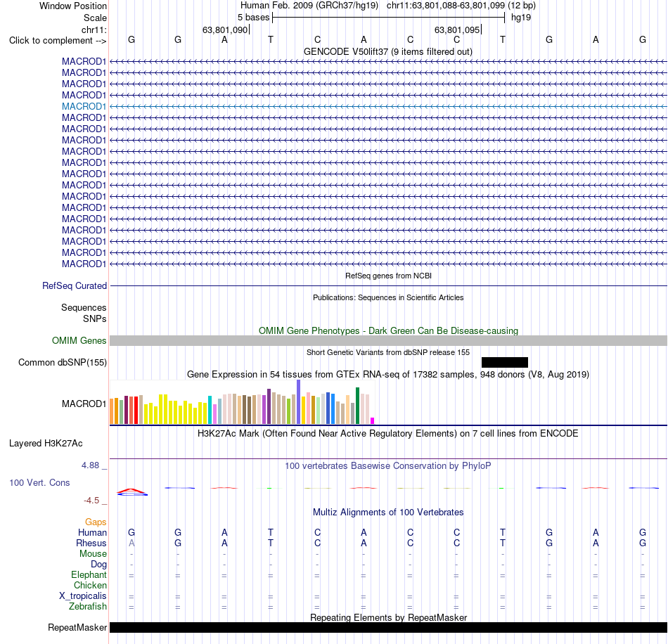Click the 5 bases scale bar
This screenshot has width=668, height=644.
click(389, 18)
